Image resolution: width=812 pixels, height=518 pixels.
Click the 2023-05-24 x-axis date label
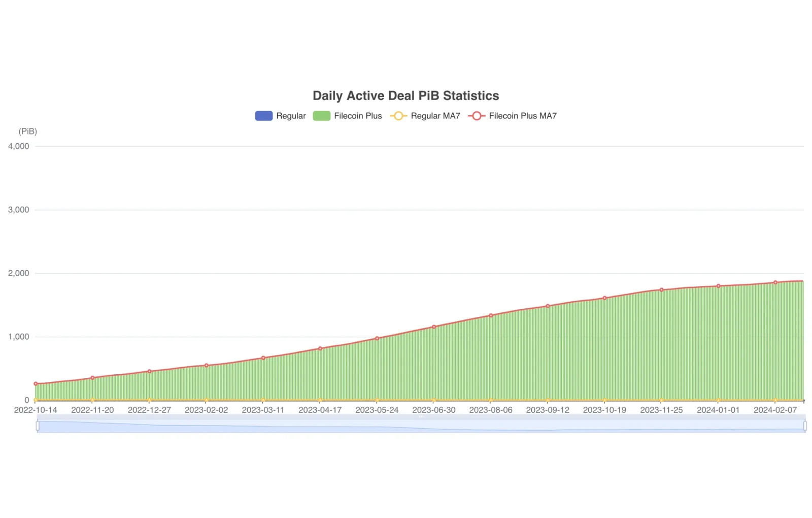tap(377, 410)
